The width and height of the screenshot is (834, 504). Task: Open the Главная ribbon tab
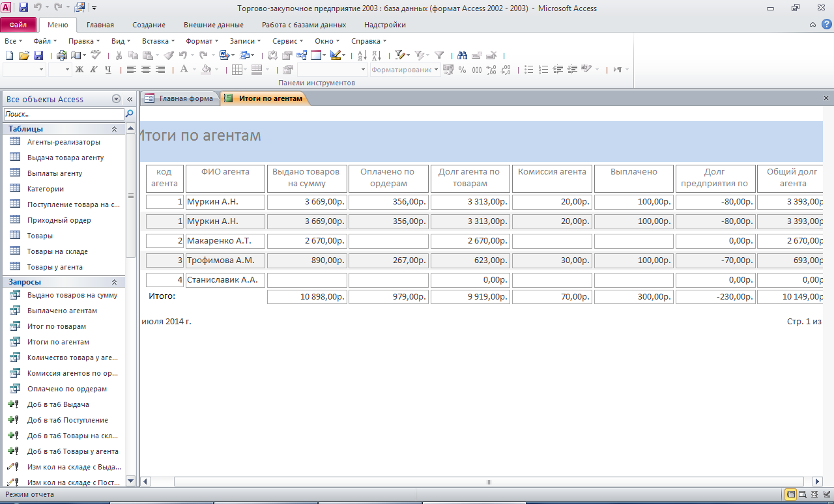(x=100, y=25)
